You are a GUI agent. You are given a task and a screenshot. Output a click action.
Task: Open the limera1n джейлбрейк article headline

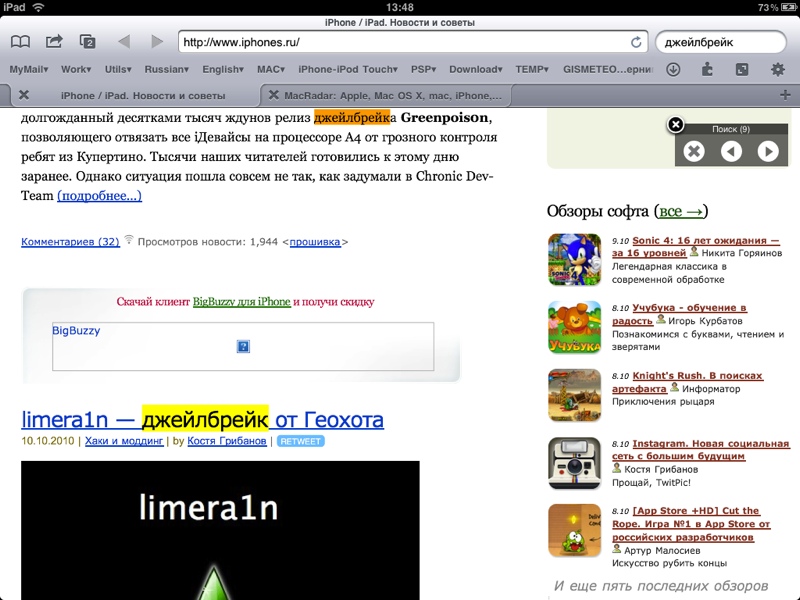click(202, 419)
